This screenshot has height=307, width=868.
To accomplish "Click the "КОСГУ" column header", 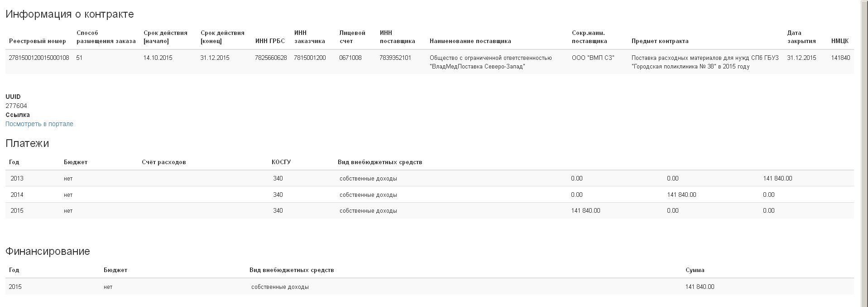I will click(x=281, y=162).
